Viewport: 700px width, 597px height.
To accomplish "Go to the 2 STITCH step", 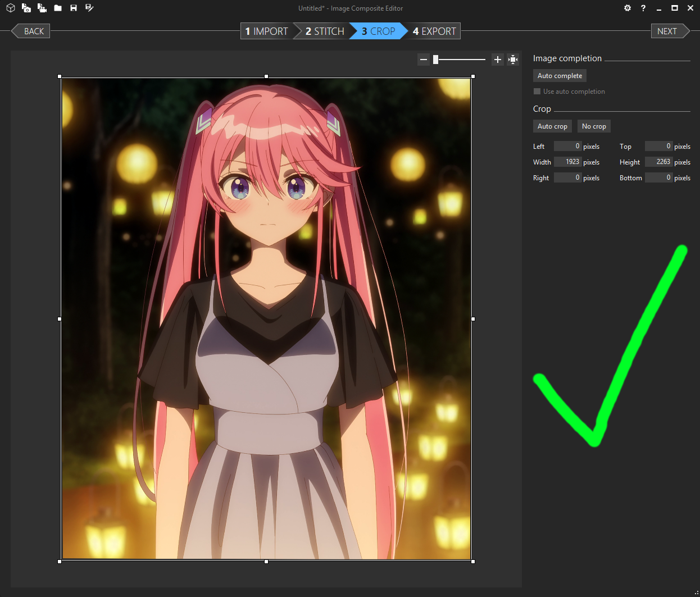I will tap(325, 31).
